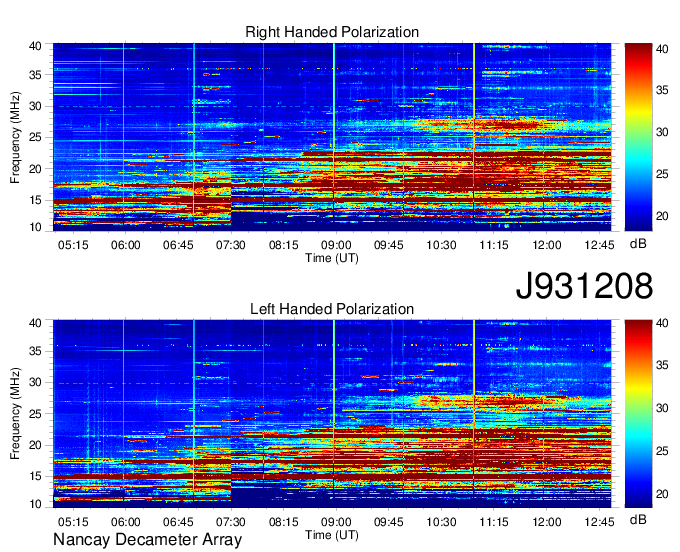
Task: Click the bottom plot's dB color bar
Action: pyautogui.click(x=638, y=414)
